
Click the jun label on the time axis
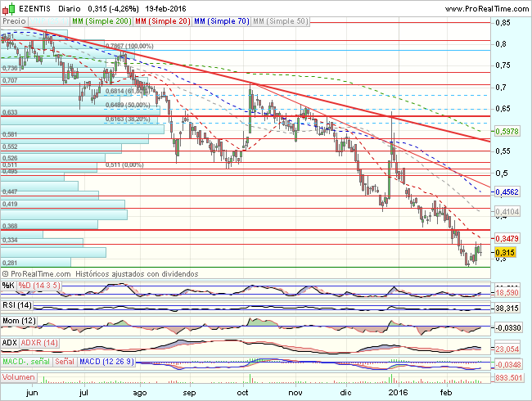click(32, 393)
